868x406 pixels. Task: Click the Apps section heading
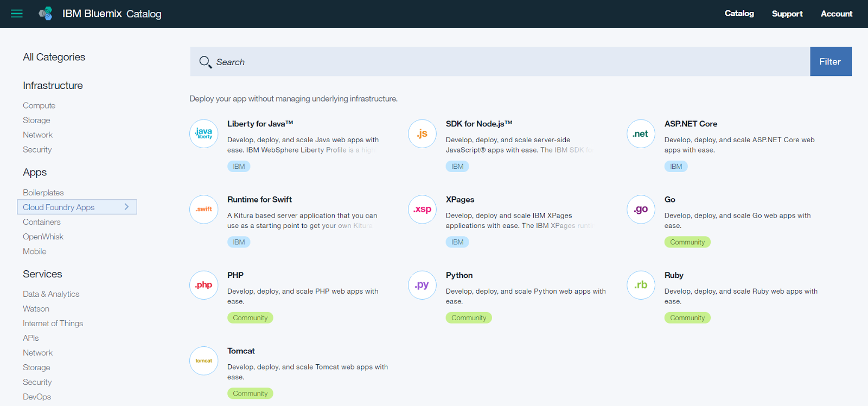tap(35, 172)
